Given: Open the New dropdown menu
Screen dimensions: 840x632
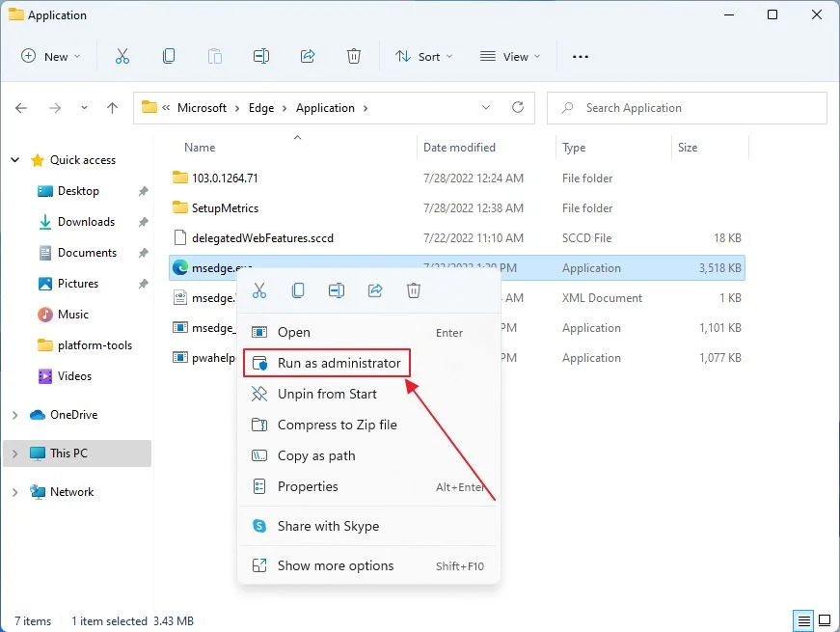Looking at the screenshot, I should pos(52,57).
